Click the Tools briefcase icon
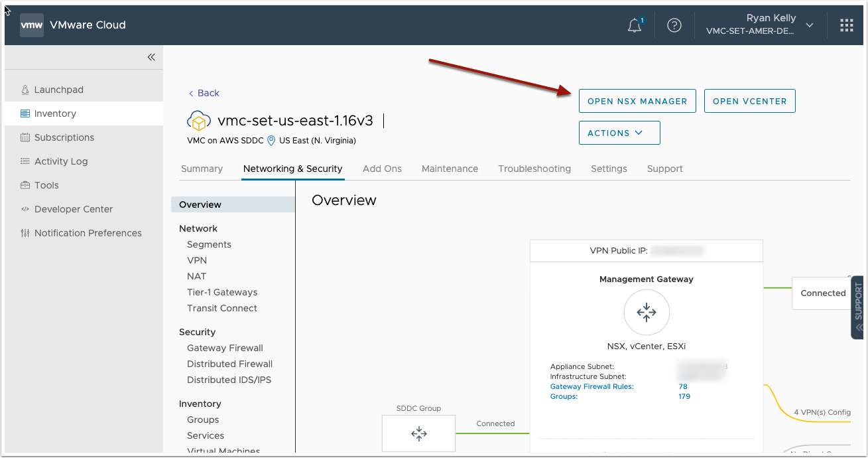Image resolution: width=868 pixels, height=458 pixels. [25, 185]
